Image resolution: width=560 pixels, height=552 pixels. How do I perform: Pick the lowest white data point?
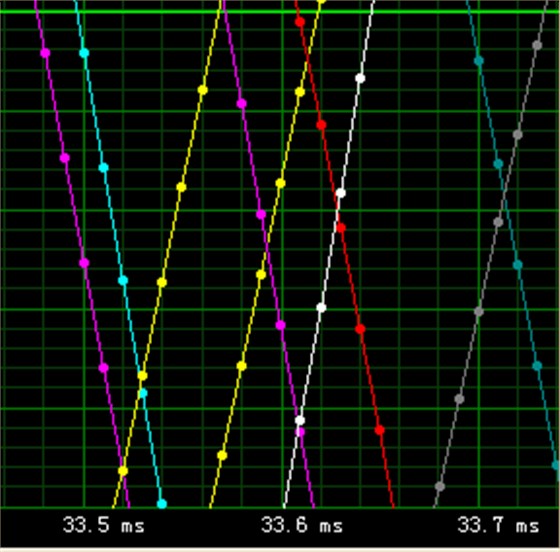[300, 420]
